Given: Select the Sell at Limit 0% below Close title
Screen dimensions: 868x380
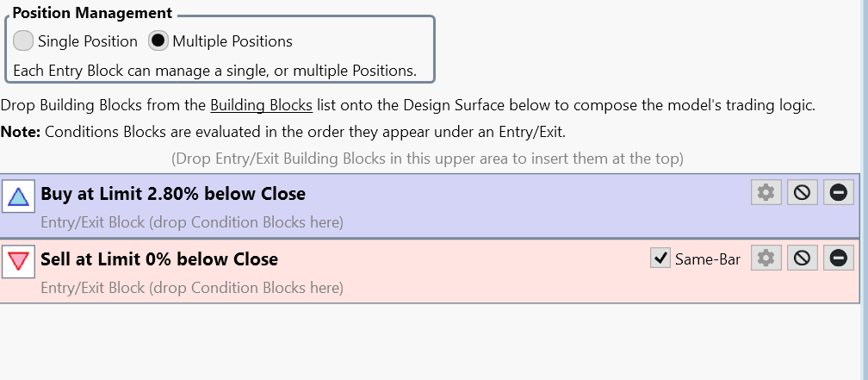Looking at the screenshot, I should point(159,259).
